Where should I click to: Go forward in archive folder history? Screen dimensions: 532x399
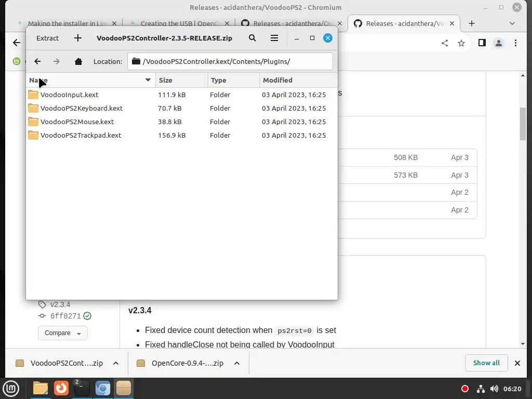point(57,61)
